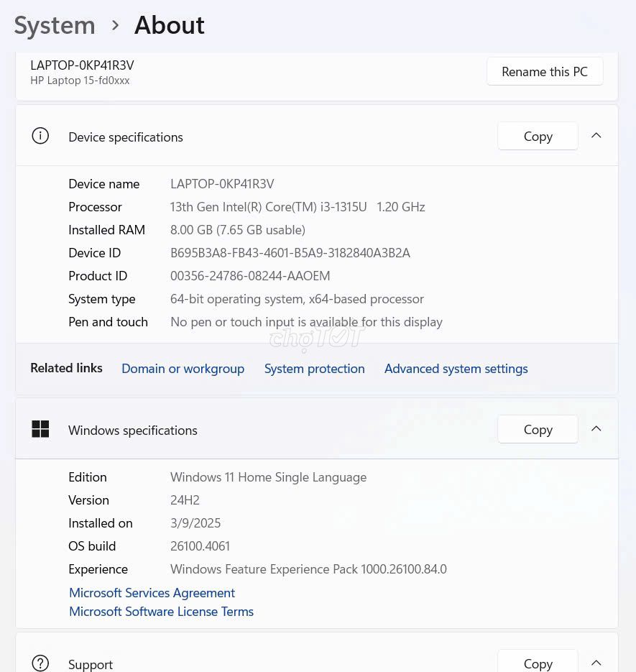Click the Related links label
The height and width of the screenshot is (672, 636).
pyautogui.click(x=66, y=368)
